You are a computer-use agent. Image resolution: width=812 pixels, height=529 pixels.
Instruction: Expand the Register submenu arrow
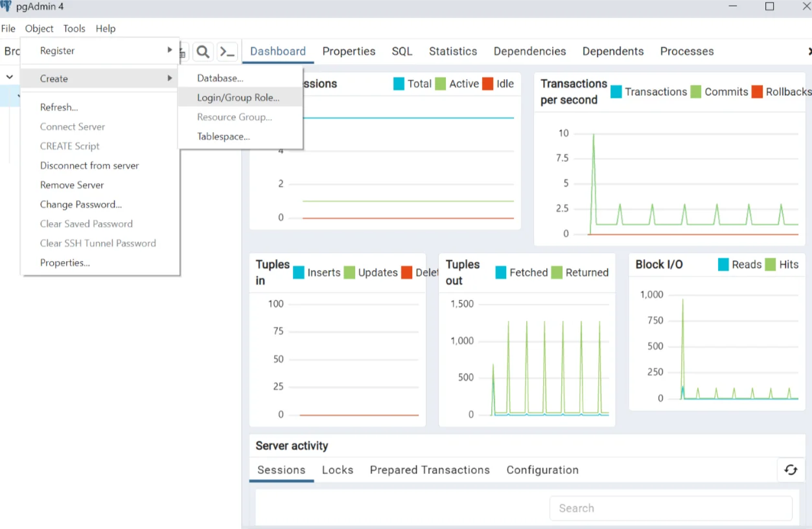[x=170, y=50]
